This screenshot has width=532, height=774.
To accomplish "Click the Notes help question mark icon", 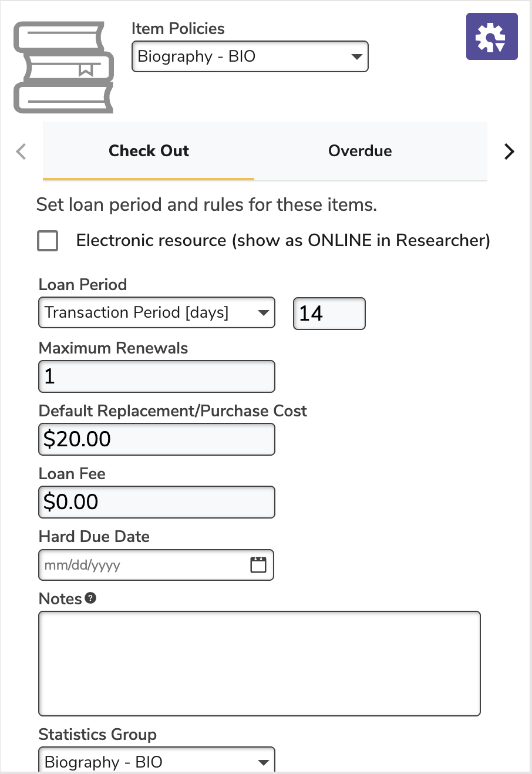I will [x=90, y=598].
